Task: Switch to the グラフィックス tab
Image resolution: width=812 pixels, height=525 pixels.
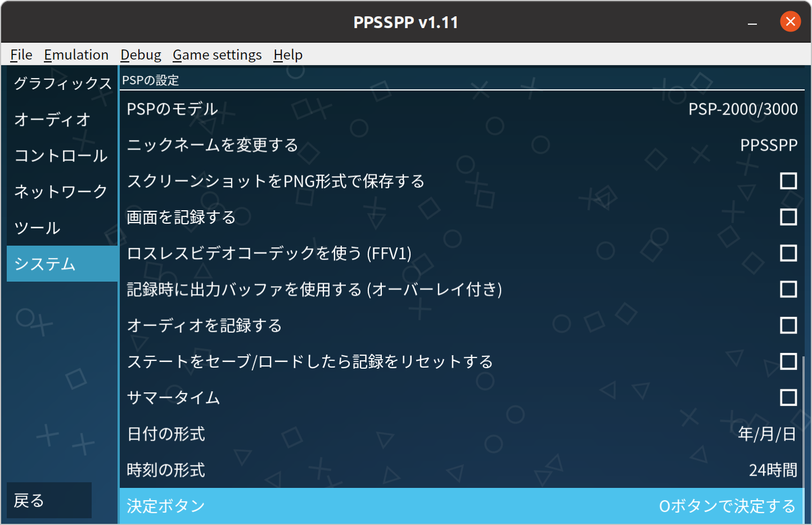Action: tap(62, 83)
